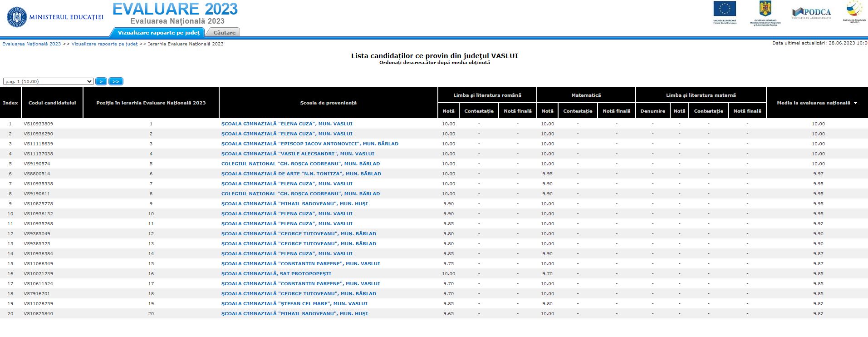The height and width of the screenshot is (337, 868).
Task: Click the 9.75 Romanian grade for VS11066349
Action: click(448, 263)
